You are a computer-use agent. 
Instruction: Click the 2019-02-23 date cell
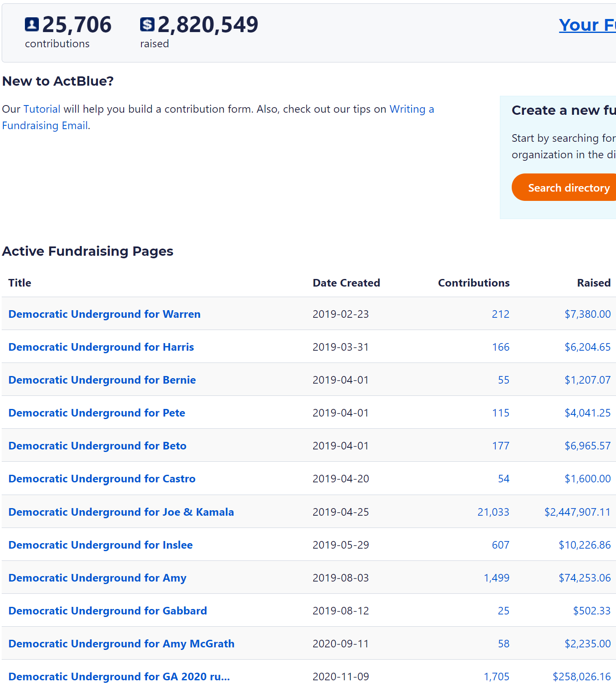341,314
